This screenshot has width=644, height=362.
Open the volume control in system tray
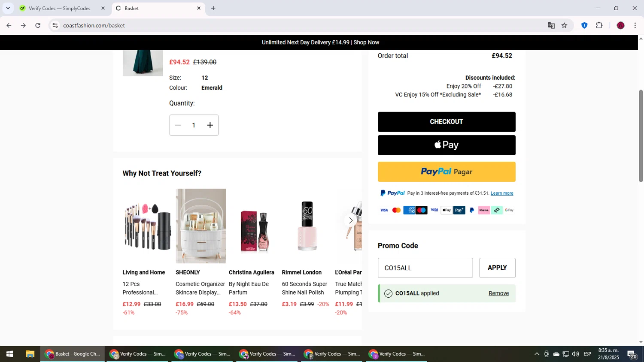(x=576, y=354)
